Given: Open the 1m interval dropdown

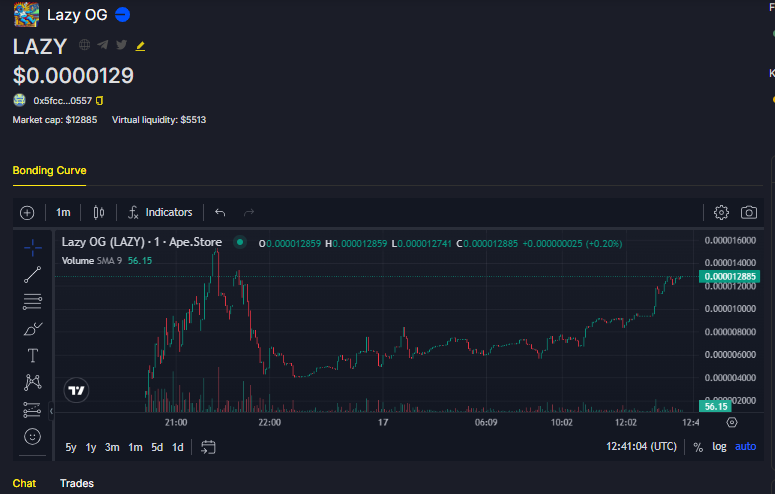Looking at the screenshot, I should 63,213.
